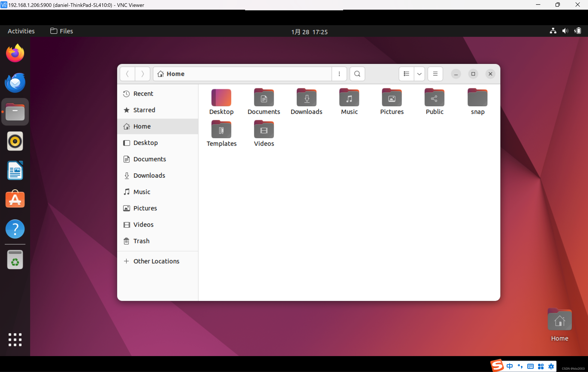Open the Files app menu in top bar
Image resolution: width=588 pixels, height=372 pixels.
click(x=61, y=31)
